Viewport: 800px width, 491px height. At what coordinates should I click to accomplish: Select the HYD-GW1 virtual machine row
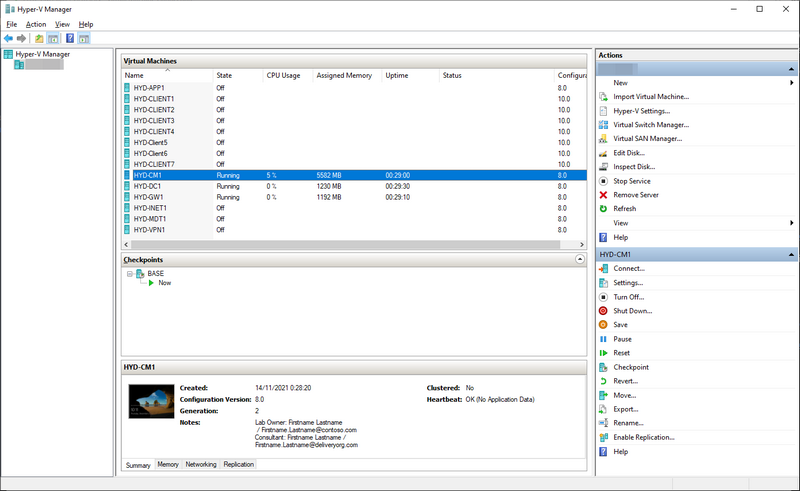point(354,197)
